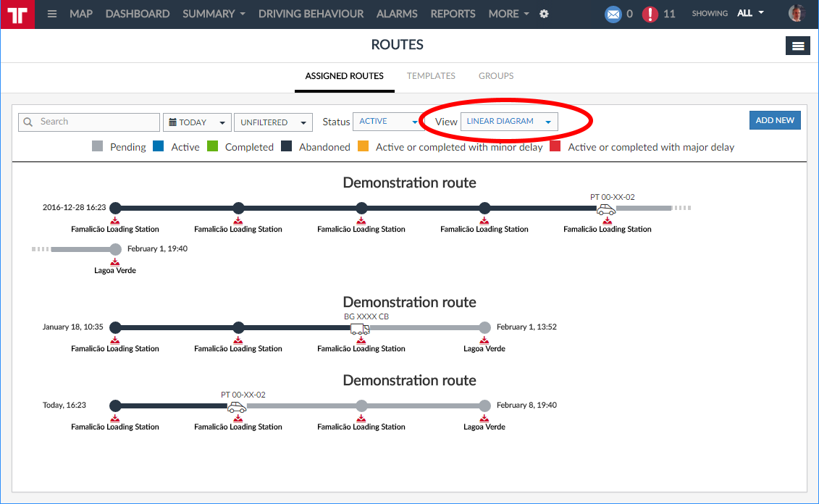Screen dimensions: 819x504
Task: Expand the TODAY date dropdown
Action: [197, 122]
